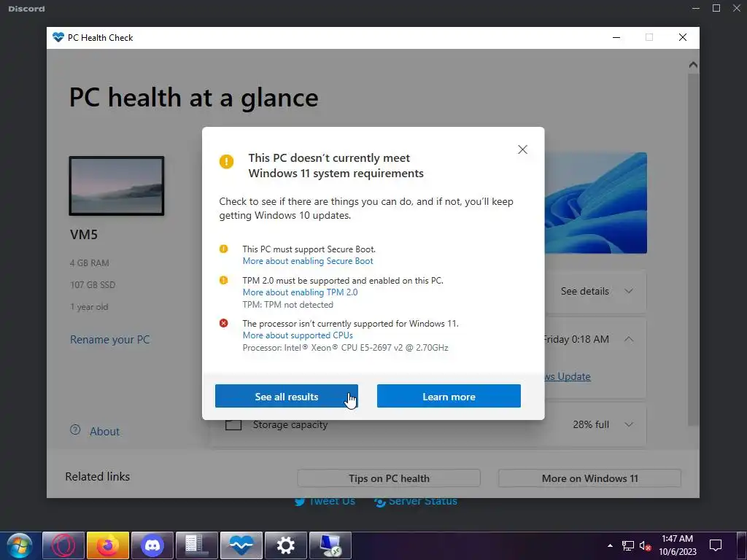Click the Windows Start orb
747x560 pixels.
[20, 545]
